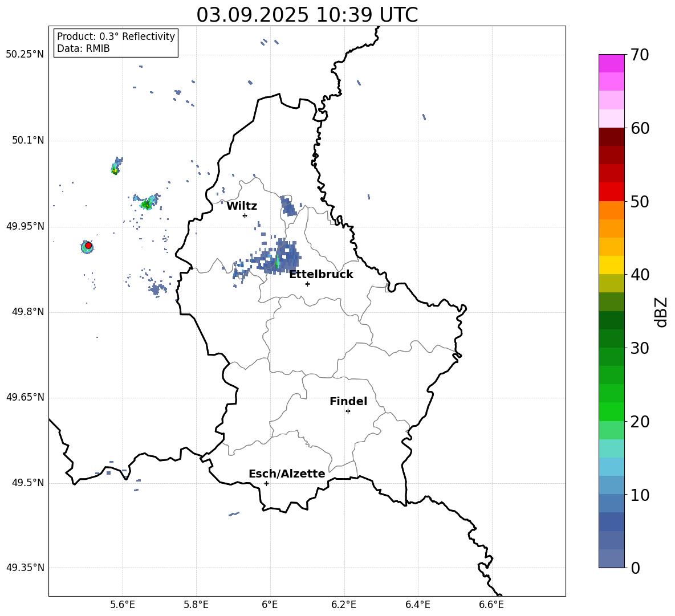The height and width of the screenshot is (616, 675).
Task: Click the 6°E longitude label
Action: coord(270,605)
